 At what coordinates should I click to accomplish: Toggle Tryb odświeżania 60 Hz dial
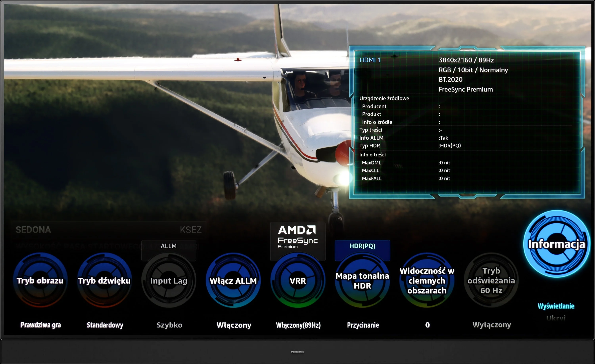491,280
